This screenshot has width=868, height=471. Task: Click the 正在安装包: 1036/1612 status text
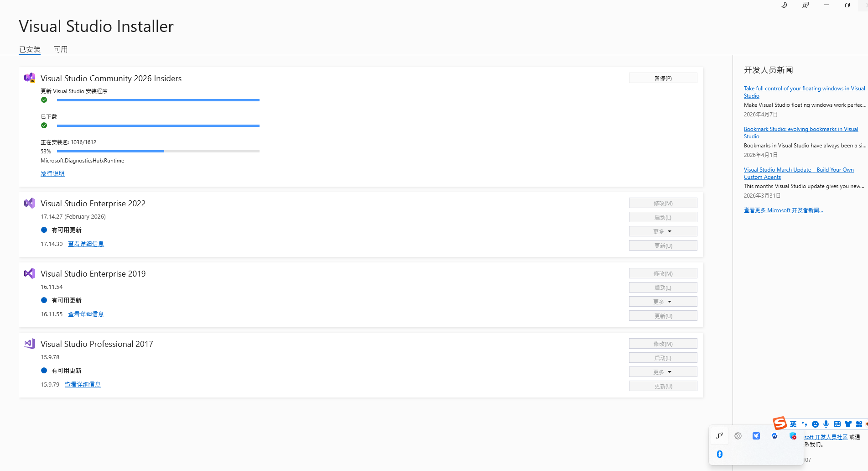[x=68, y=142]
